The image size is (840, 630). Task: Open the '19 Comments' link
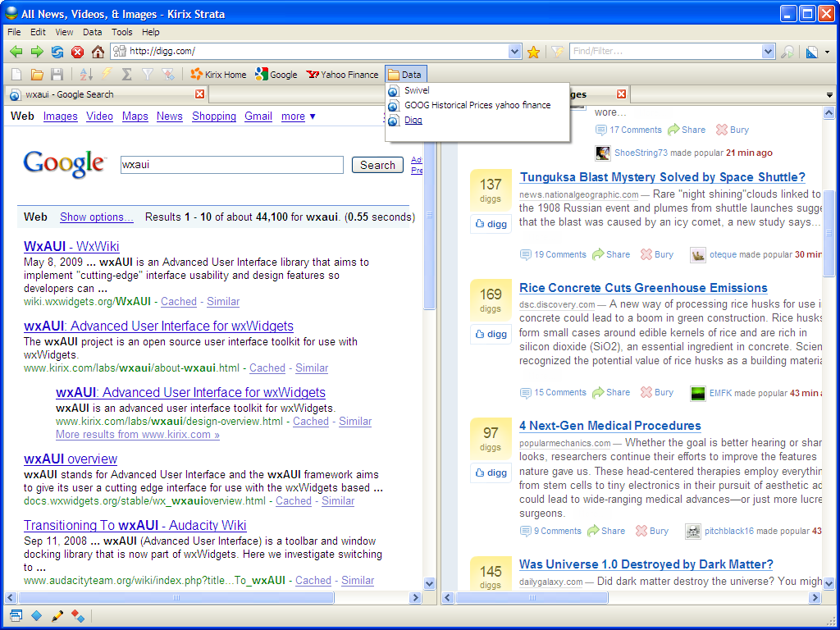(554, 254)
